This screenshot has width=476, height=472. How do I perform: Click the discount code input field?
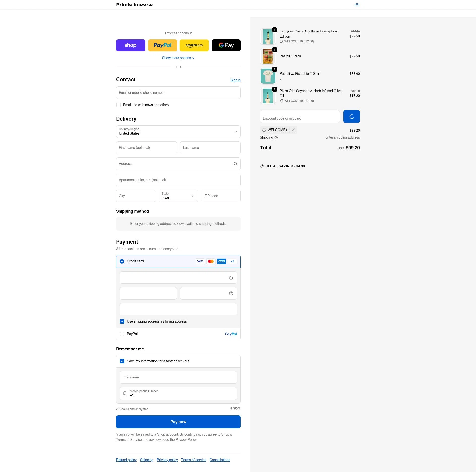tap(299, 116)
